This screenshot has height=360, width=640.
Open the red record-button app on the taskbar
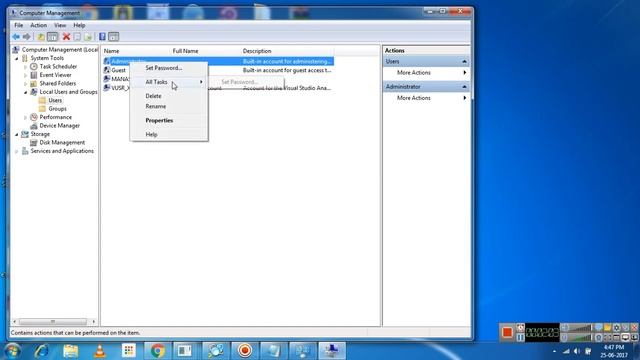coord(245,351)
